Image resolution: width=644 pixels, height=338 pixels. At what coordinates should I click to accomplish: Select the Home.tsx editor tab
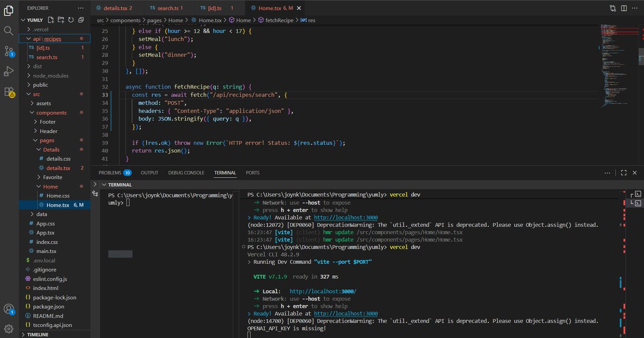[x=275, y=8]
